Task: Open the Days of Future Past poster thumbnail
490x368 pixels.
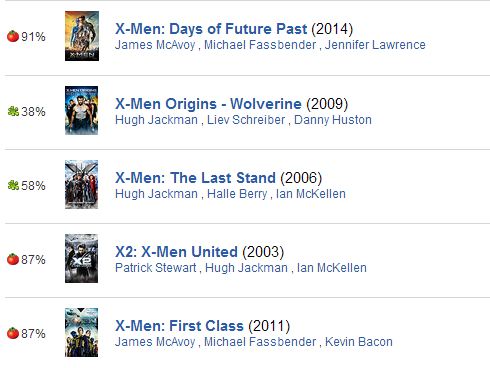Action: [x=82, y=36]
